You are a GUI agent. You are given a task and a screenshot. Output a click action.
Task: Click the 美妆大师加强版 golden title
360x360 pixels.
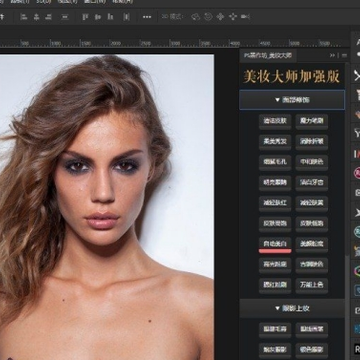[x=291, y=76]
